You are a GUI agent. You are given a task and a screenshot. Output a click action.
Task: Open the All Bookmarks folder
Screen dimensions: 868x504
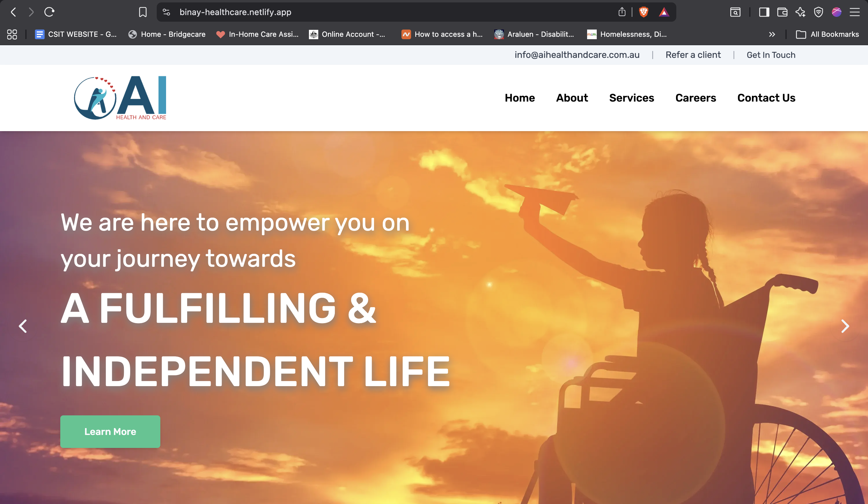[x=827, y=34]
